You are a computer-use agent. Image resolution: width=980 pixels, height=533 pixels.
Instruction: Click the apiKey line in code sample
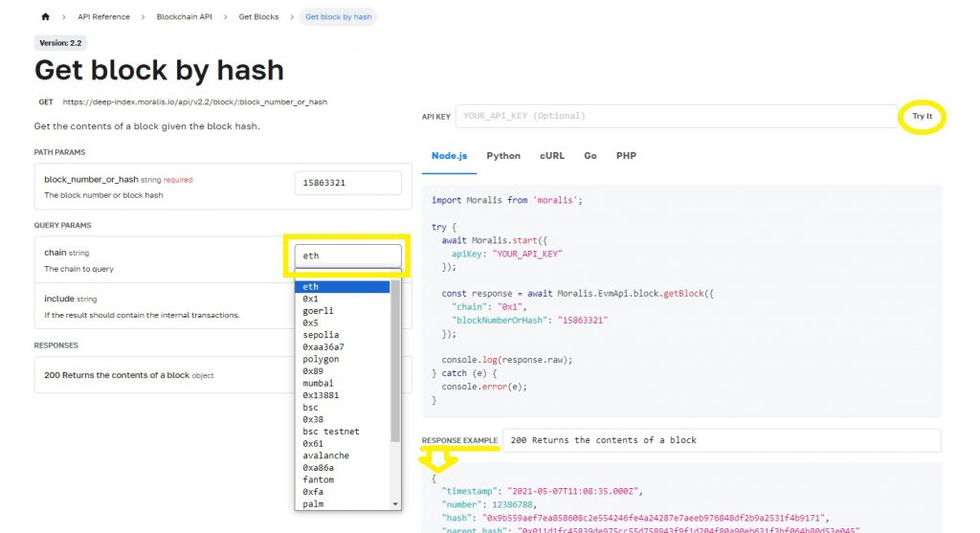click(507, 255)
